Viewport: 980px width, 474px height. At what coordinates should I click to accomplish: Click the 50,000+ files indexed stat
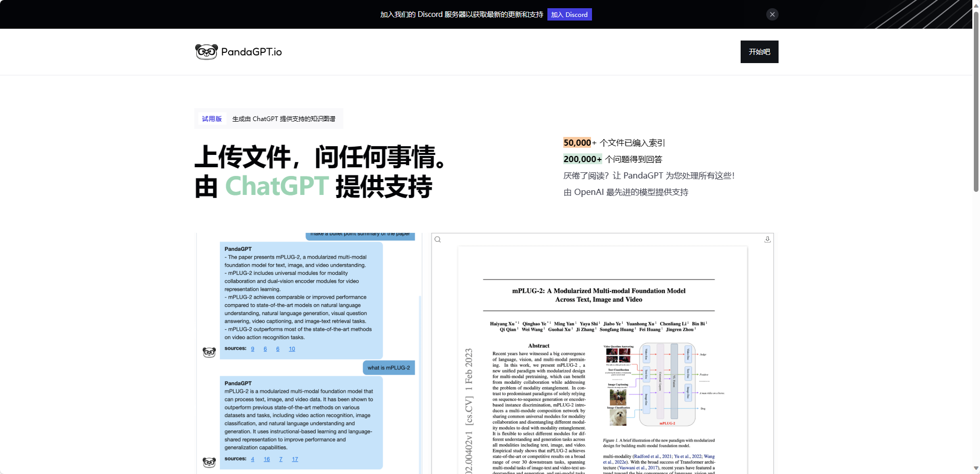[x=614, y=143]
